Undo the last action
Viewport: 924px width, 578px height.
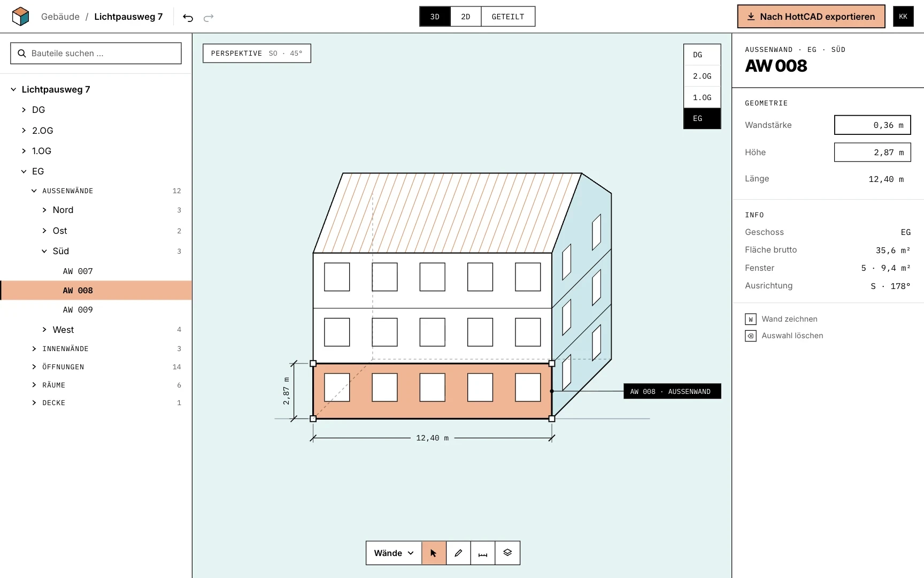coord(188,18)
